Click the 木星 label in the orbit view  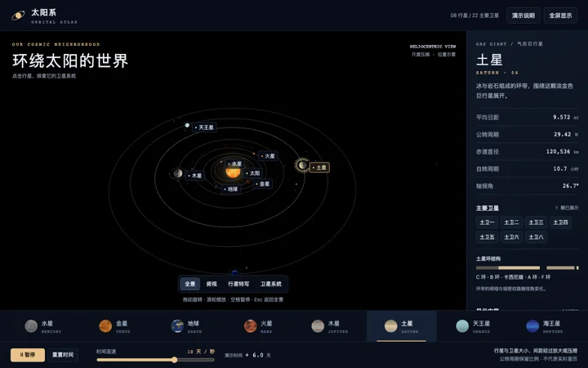(194, 175)
